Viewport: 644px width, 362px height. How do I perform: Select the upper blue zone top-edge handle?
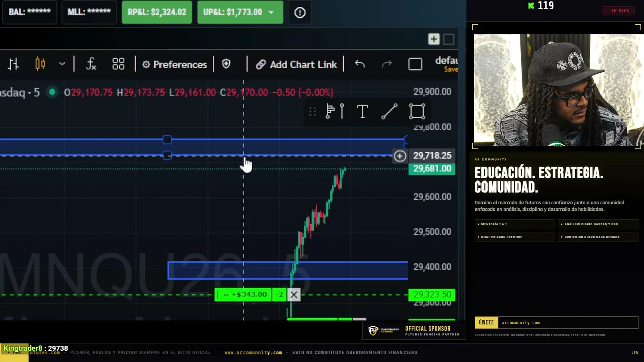tap(167, 139)
